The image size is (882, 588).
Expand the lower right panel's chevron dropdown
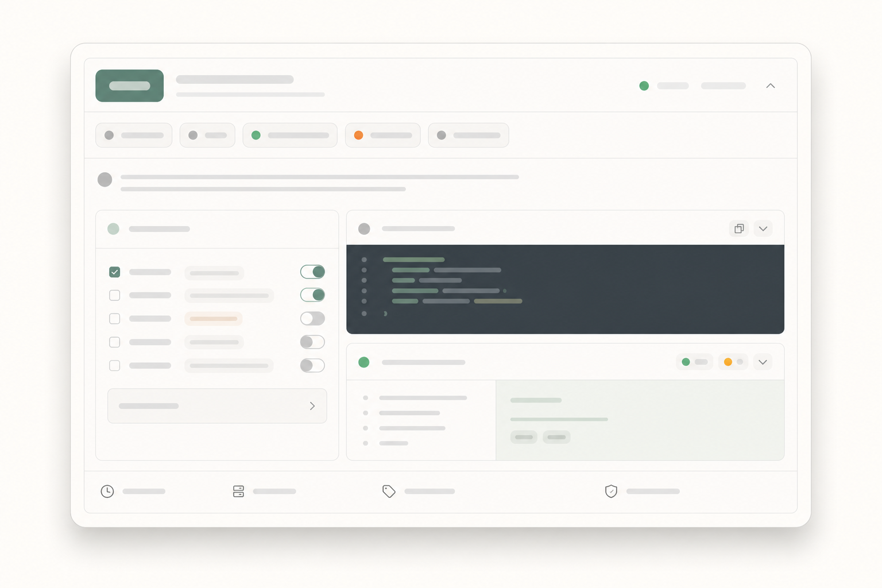tap(763, 362)
